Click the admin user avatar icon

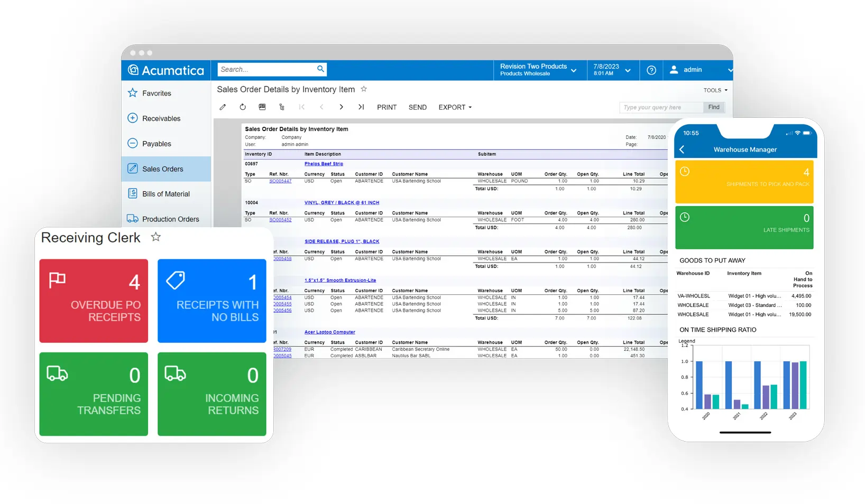click(x=674, y=69)
